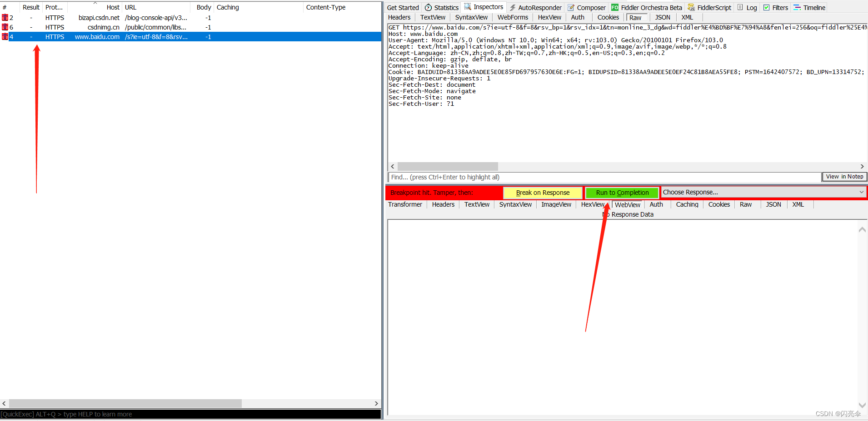The width and height of the screenshot is (868, 421).
Task: Click breakpoint icon of session 2
Action: pos(5,18)
